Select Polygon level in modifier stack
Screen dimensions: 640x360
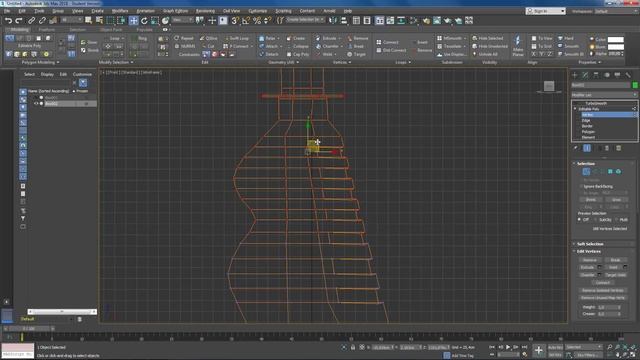tap(588, 132)
